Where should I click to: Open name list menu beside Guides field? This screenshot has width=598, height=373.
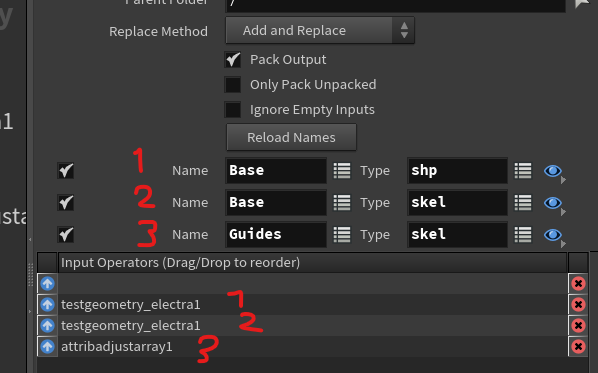[x=342, y=235]
